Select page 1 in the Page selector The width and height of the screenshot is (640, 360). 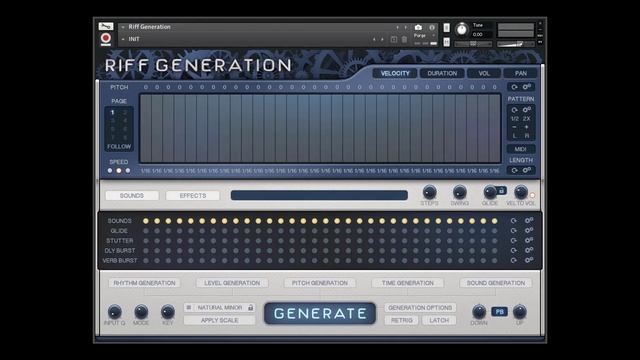coord(113,112)
